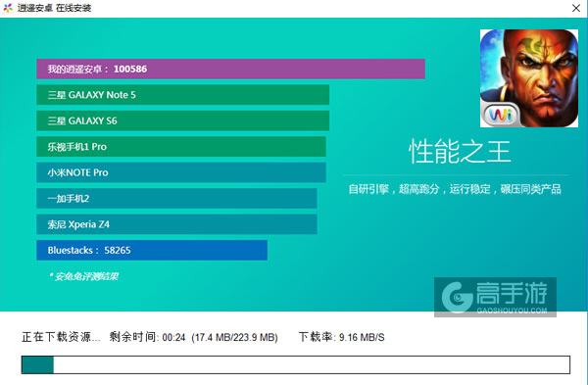588x385 pixels.
Task: Select the 三星 GALAXY Note 5 bar
Action: tap(182, 95)
